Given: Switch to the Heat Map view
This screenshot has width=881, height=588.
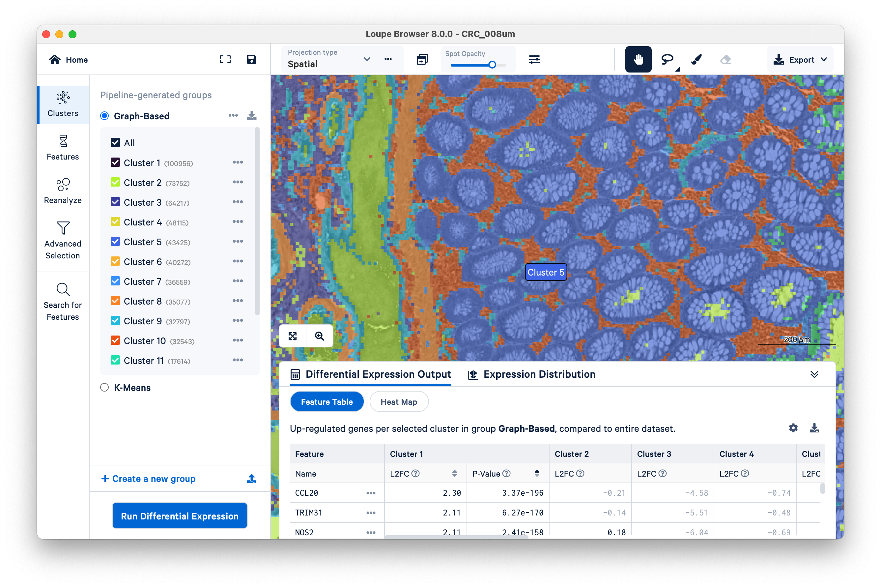Looking at the screenshot, I should (x=399, y=402).
